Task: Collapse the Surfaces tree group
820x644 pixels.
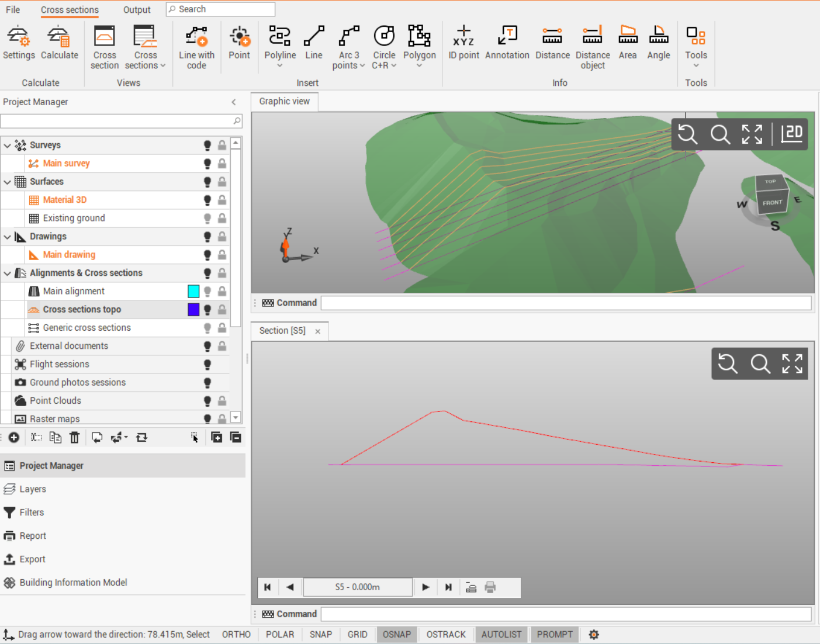Action: pos(7,182)
